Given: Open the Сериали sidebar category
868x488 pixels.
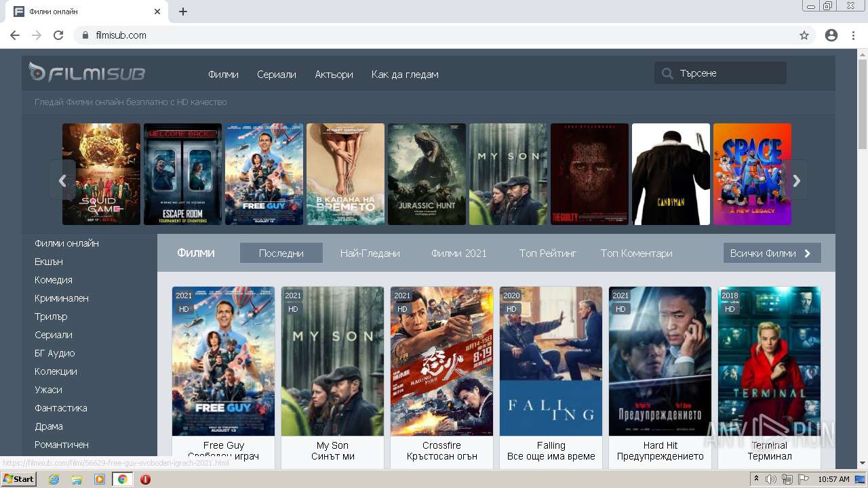Looking at the screenshot, I should pos(54,335).
